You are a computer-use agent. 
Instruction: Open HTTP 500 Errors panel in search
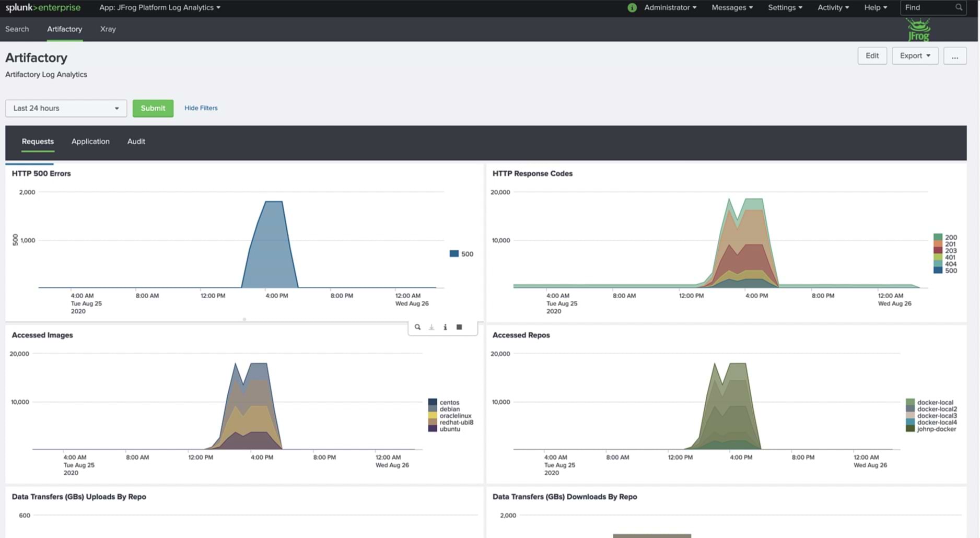tap(417, 327)
